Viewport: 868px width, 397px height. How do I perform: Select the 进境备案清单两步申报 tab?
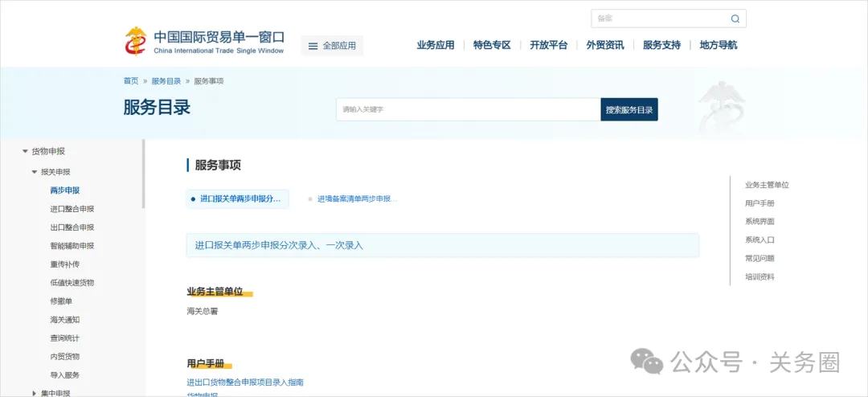point(356,198)
